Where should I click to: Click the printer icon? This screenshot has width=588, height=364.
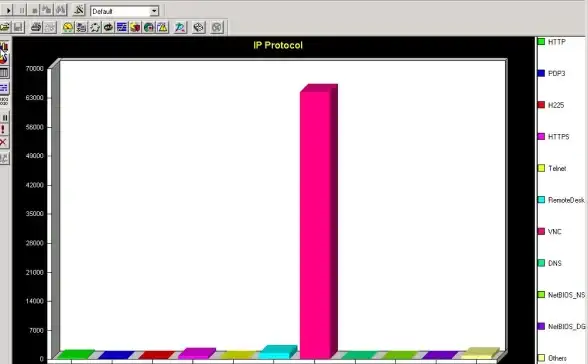coord(36,27)
